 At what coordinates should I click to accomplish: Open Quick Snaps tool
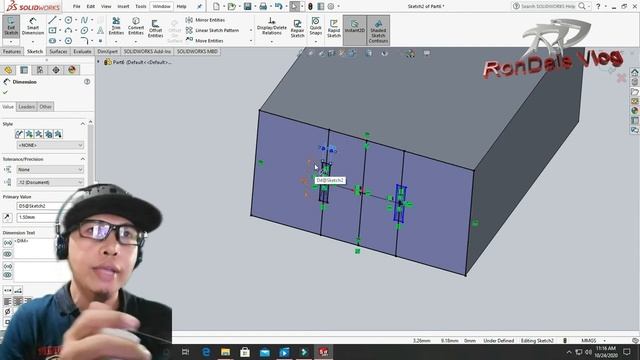click(x=316, y=25)
